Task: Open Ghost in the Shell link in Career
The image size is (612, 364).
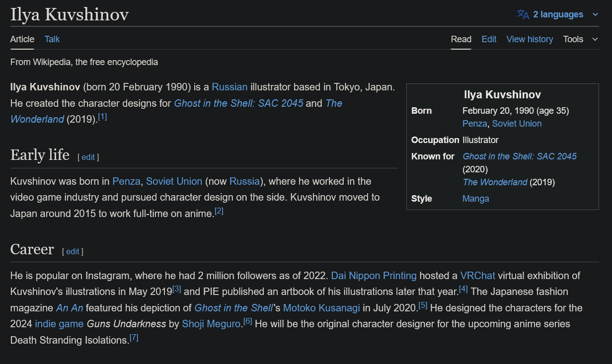Action: pyautogui.click(x=233, y=308)
